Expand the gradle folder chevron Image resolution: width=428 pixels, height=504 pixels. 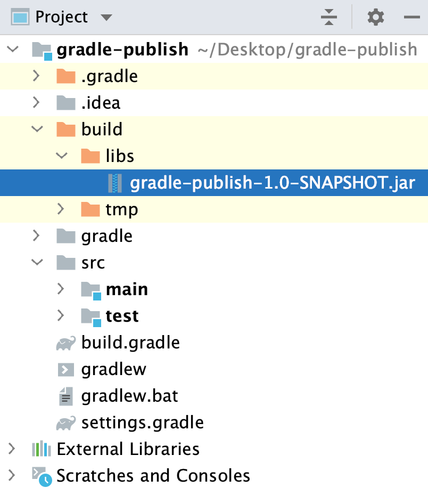[x=36, y=236]
